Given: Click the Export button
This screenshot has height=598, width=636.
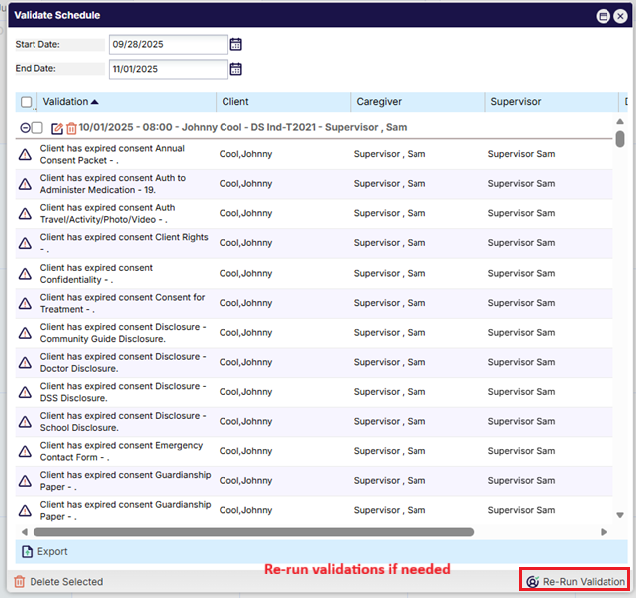Looking at the screenshot, I should coord(45,551).
